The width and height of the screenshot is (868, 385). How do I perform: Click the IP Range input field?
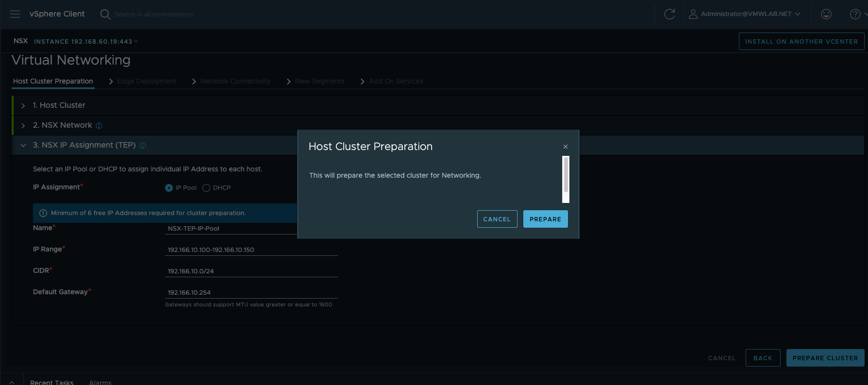coord(251,250)
